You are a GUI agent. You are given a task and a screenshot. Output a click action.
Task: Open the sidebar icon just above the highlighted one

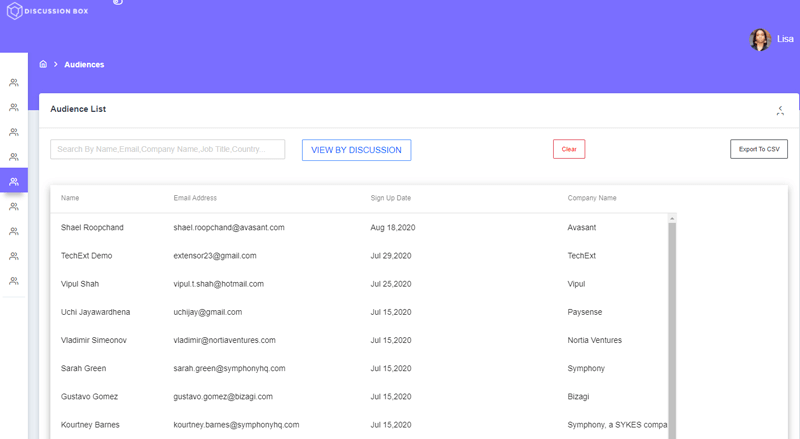[14, 157]
